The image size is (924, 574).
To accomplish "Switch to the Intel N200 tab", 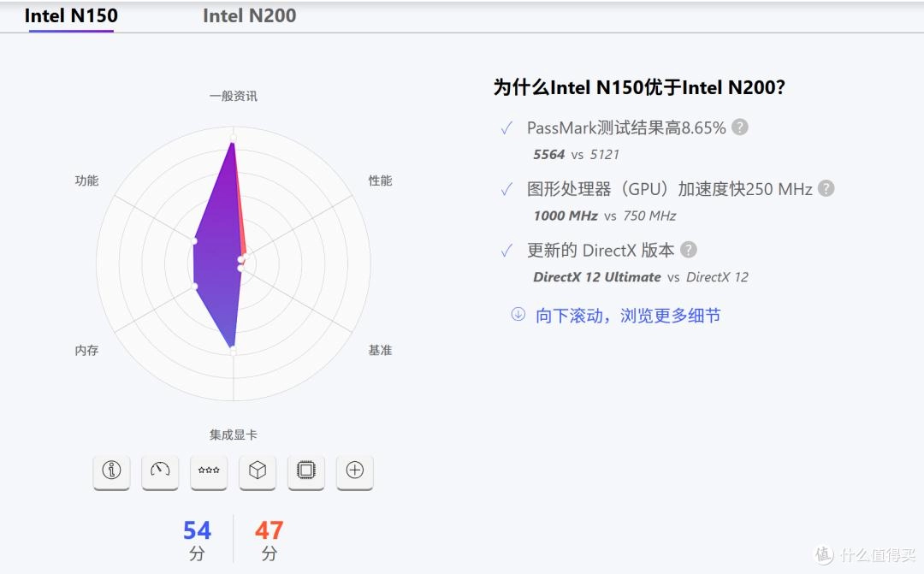I will click(249, 16).
